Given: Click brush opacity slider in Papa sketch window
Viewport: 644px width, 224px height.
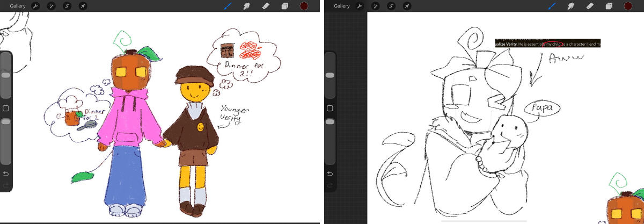Looking at the screenshot, I should tap(330, 141).
